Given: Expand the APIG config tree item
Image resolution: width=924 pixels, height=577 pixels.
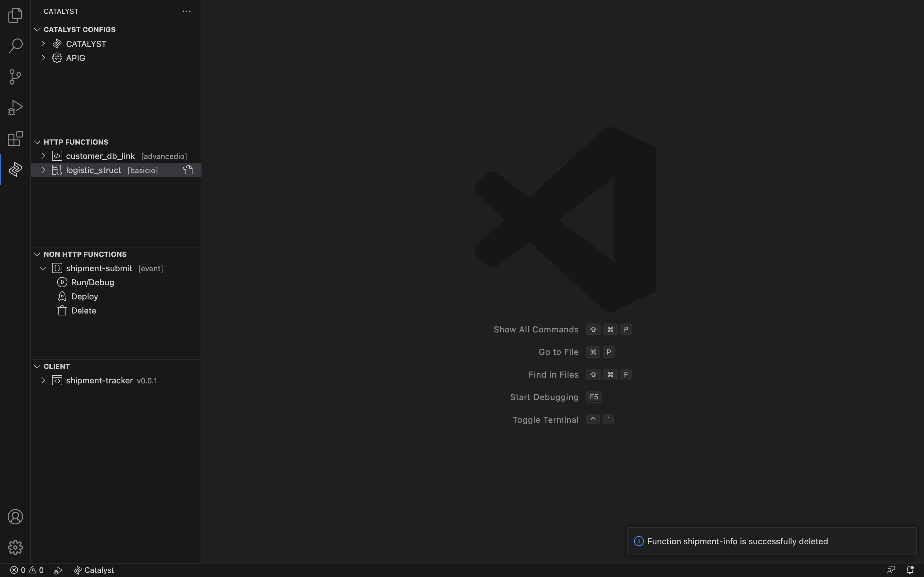Looking at the screenshot, I should point(43,58).
